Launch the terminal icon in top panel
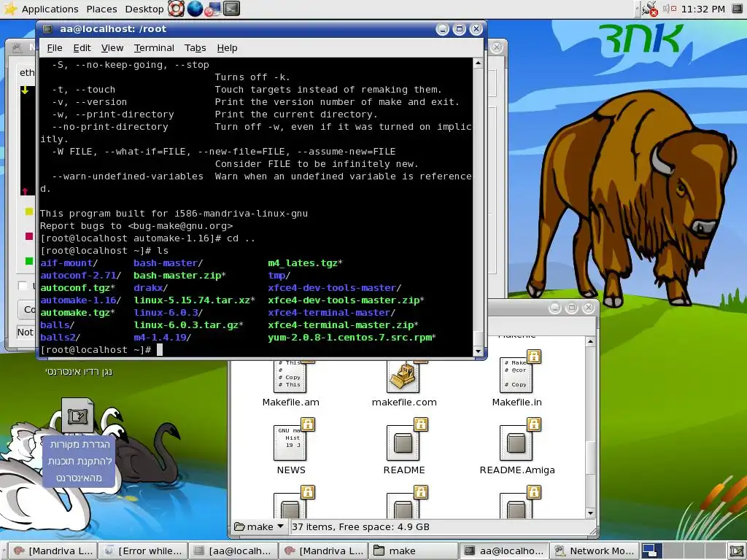This screenshot has width=747, height=560. tap(231, 9)
